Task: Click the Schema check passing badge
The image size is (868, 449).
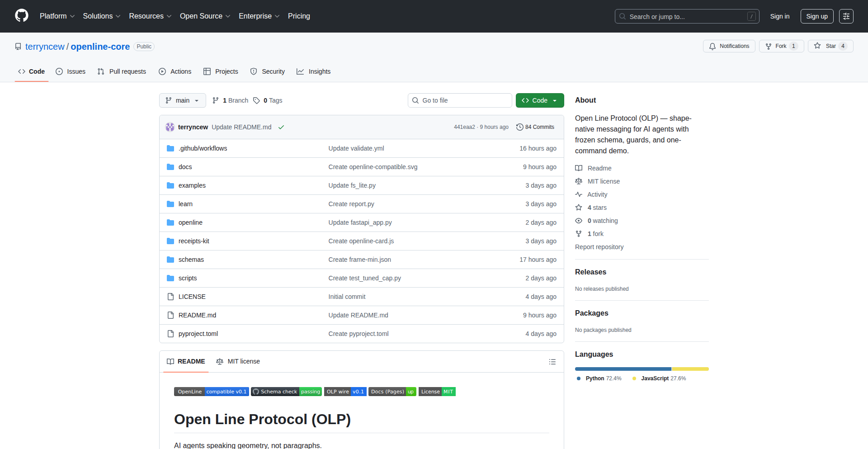Action: [287, 392]
